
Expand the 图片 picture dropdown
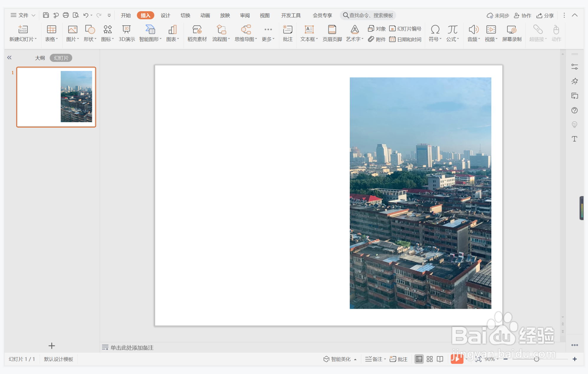pyautogui.click(x=78, y=39)
